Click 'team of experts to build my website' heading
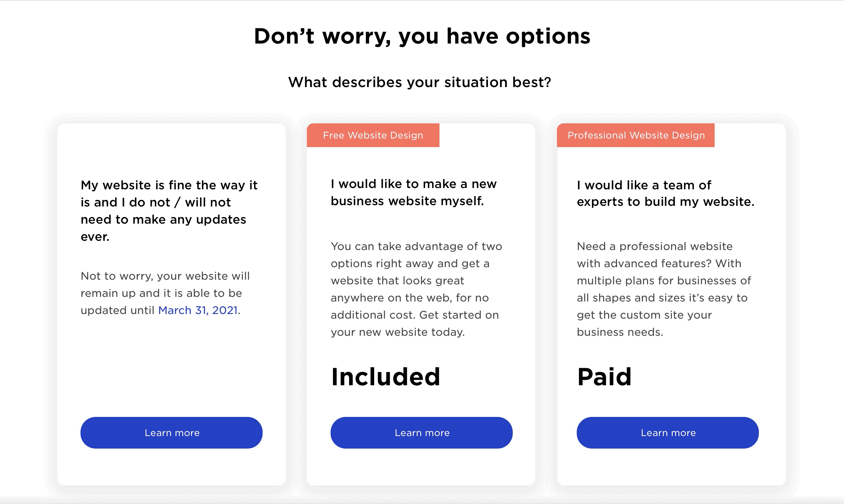This screenshot has width=844, height=504. [x=665, y=193]
